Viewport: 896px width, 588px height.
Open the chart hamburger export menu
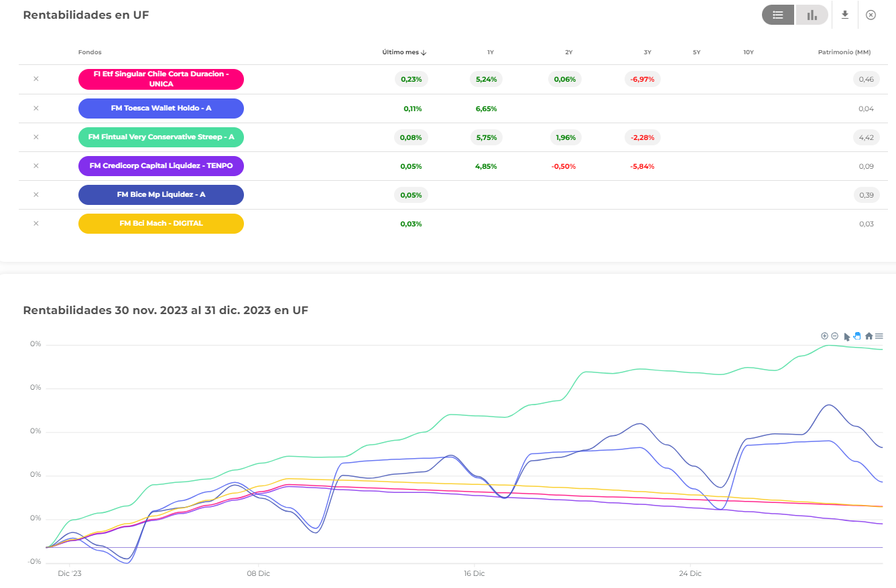[x=879, y=336]
